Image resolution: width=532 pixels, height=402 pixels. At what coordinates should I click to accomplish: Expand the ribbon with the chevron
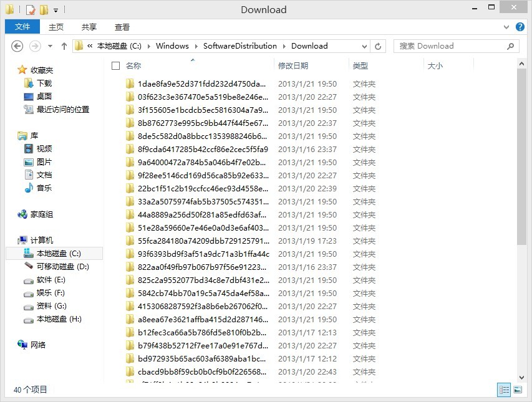(x=506, y=27)
